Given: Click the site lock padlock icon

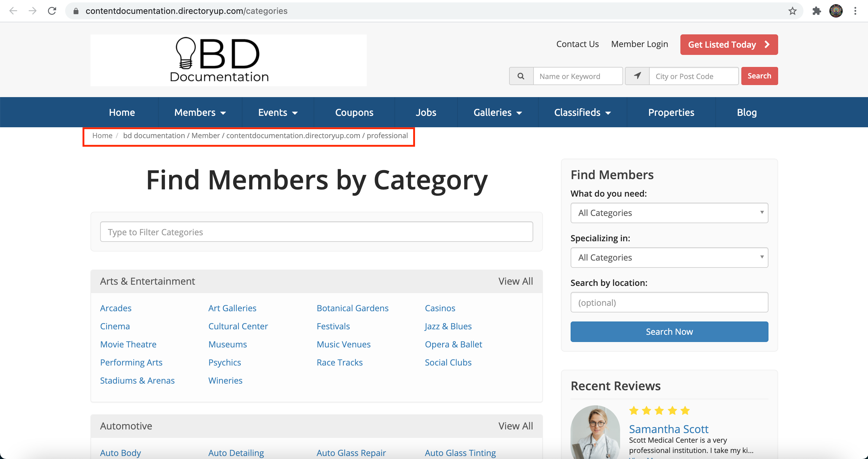Looking at the screenshot, I should [76, 11].
